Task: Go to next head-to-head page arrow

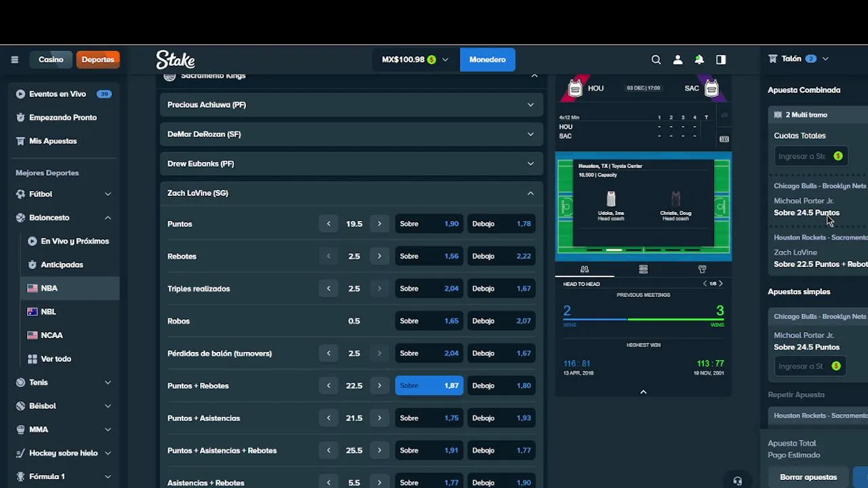Action: click(x=720, y=283)
